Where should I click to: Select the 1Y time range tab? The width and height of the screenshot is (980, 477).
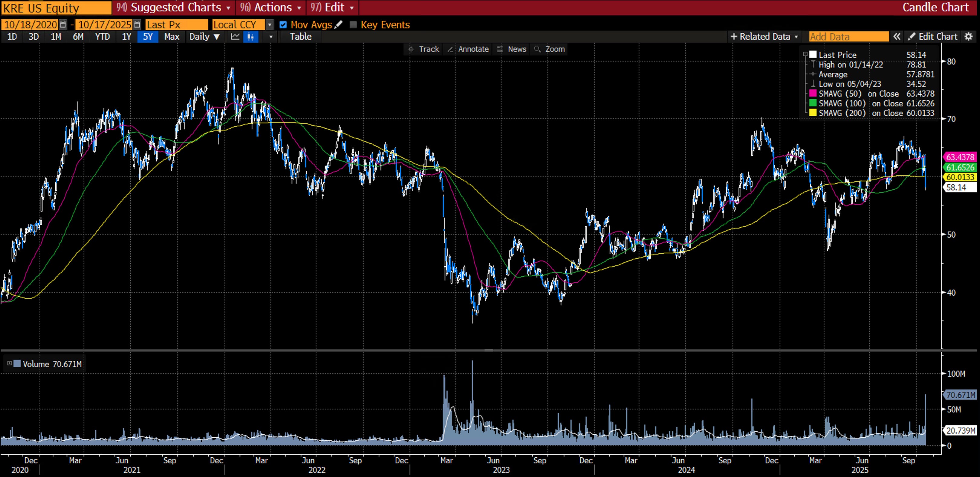tap(126, 37)
